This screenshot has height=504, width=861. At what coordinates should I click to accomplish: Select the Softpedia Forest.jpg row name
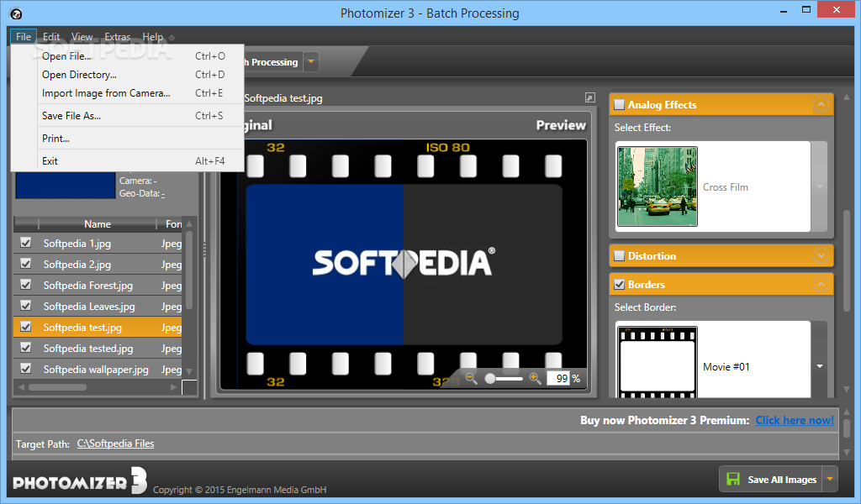coord(87,285)
